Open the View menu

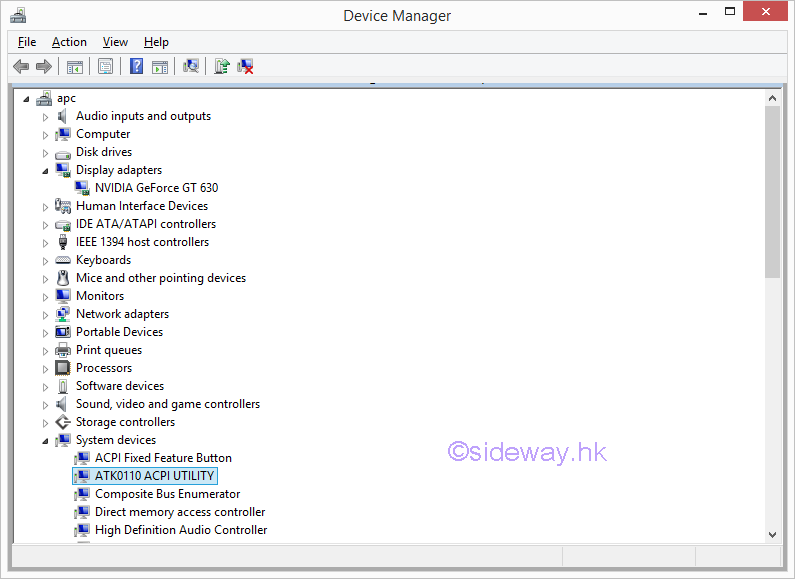(x=115, y=42)
